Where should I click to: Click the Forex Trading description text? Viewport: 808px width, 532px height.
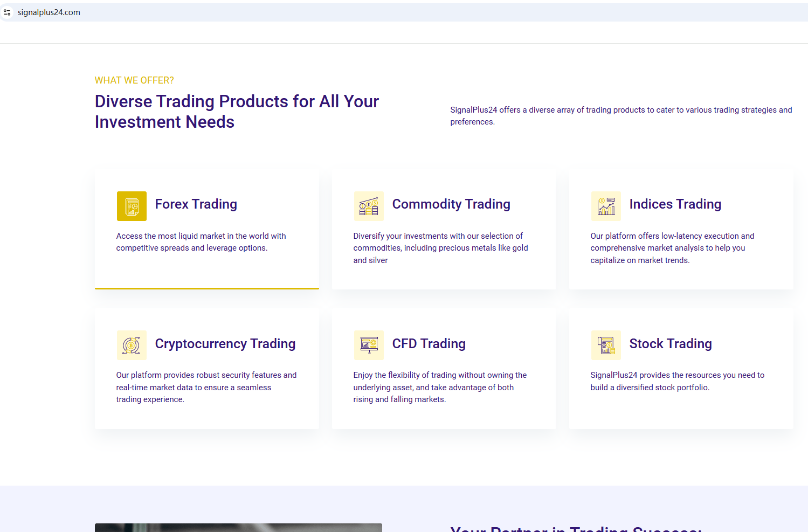click(201, 242)
